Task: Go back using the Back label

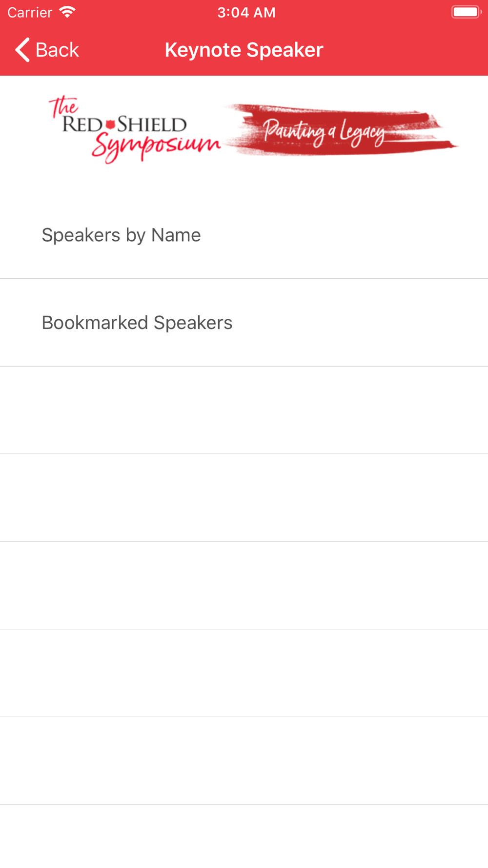Action: tap(57, 50)
